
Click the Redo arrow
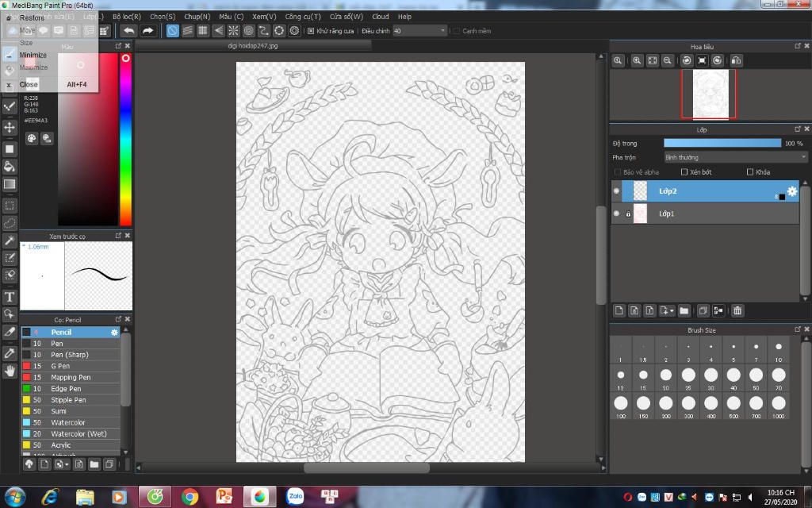[x=147, y=31]
